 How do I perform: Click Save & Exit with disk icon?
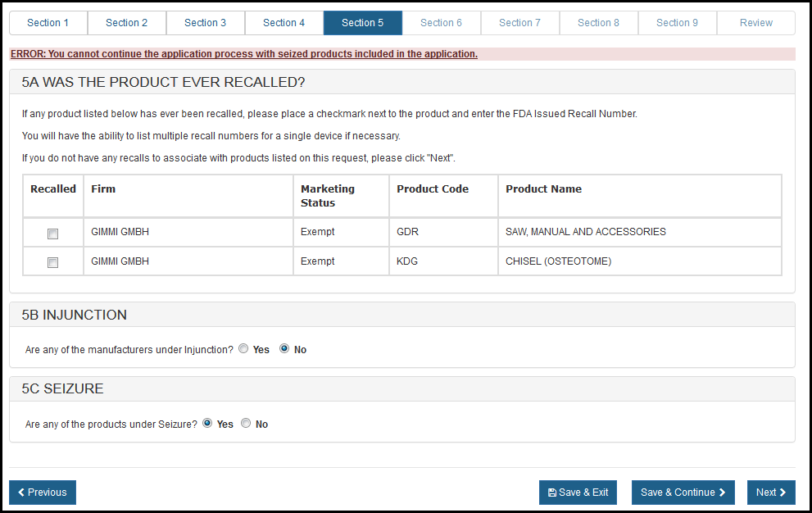(x=578, y=493)
